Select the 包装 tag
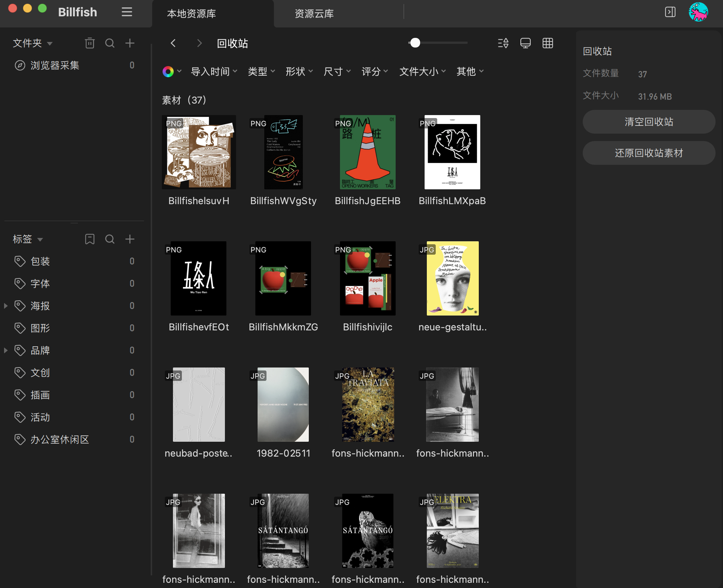The image size is (723, 588). click(x=74, y=262)
